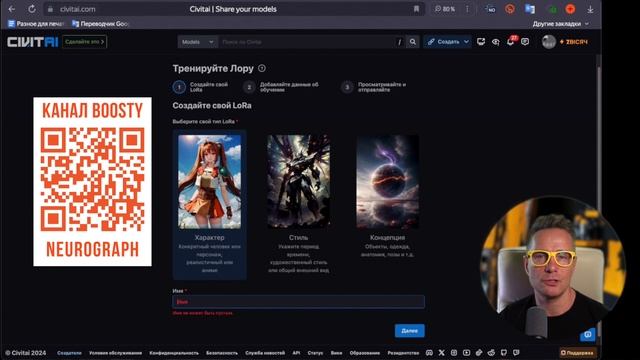This screenshot has height=360, width=640.
Task: Open Безопасность footer link
Action: (x=222, y=353)
